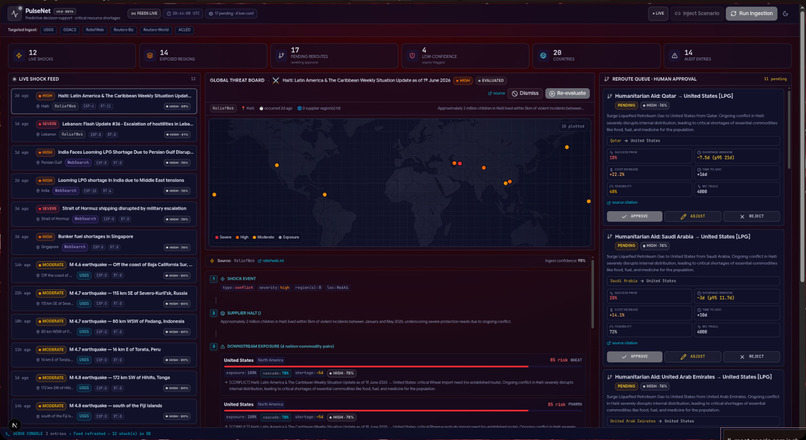Click the Live Shocks stat card icon

pos(19,56)
